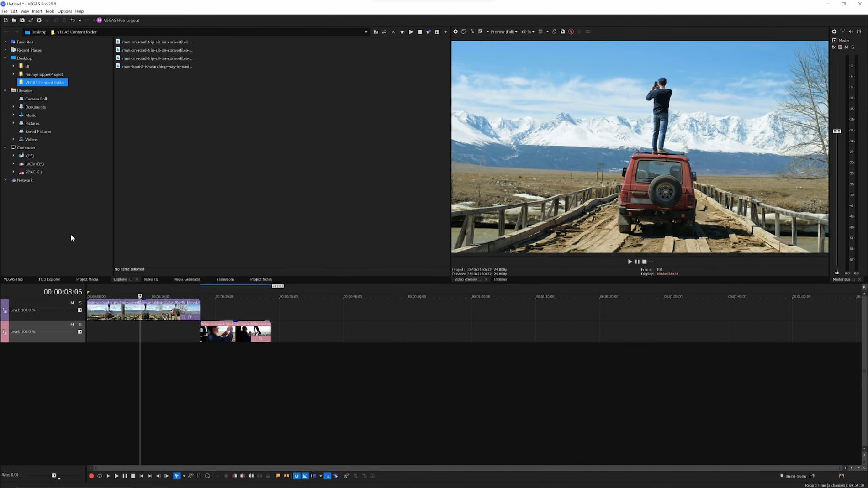Click the Zoom Edit tool magnifier

(208, 476)
